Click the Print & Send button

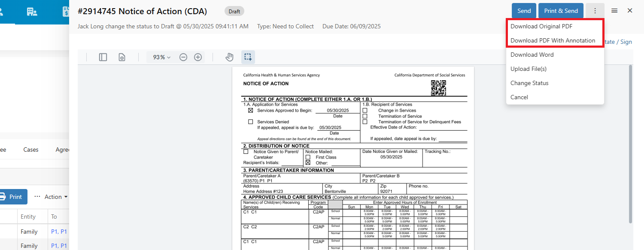click(x=561, y=11)
